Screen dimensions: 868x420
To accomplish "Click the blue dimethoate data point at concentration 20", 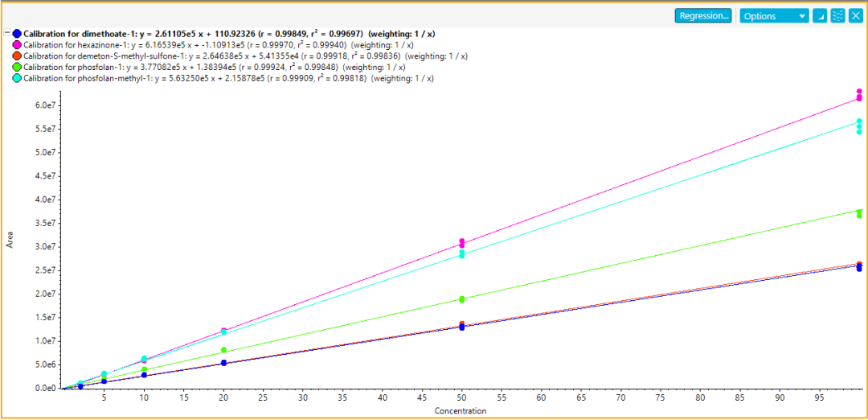I will pos(223,363).
